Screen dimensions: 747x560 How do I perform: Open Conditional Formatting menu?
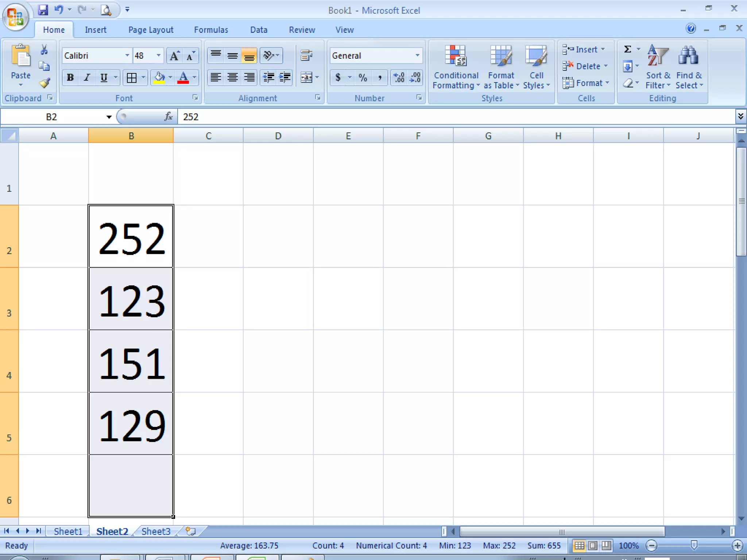(456, 67)
